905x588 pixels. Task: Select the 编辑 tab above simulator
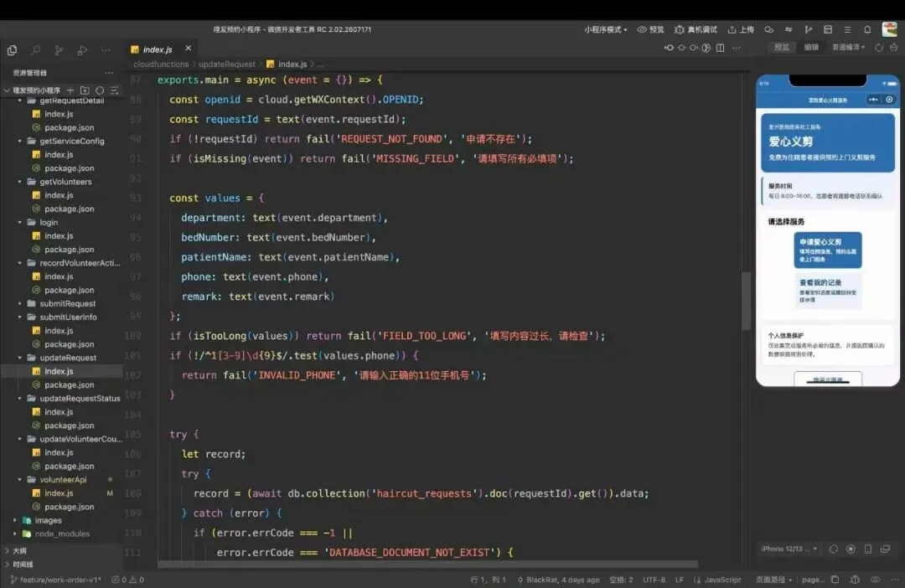click(811, 47)
